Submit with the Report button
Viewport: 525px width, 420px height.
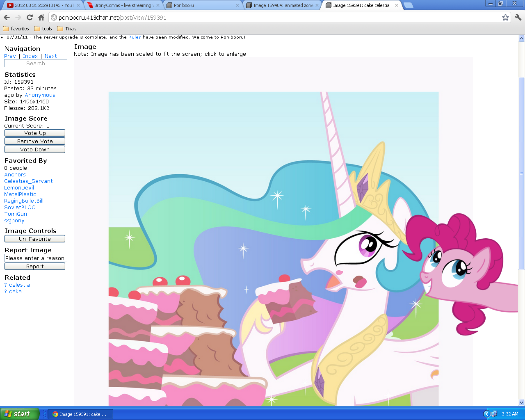point(35,266)
